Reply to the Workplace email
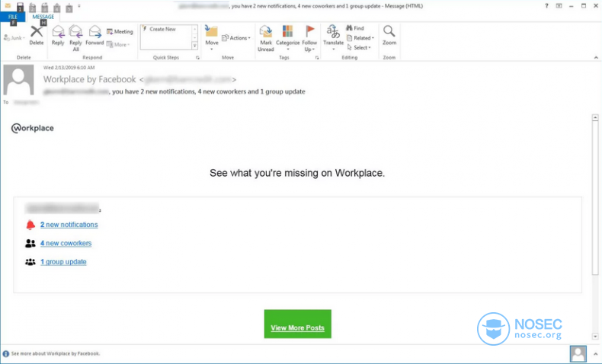602x364 pixels. 58,35
